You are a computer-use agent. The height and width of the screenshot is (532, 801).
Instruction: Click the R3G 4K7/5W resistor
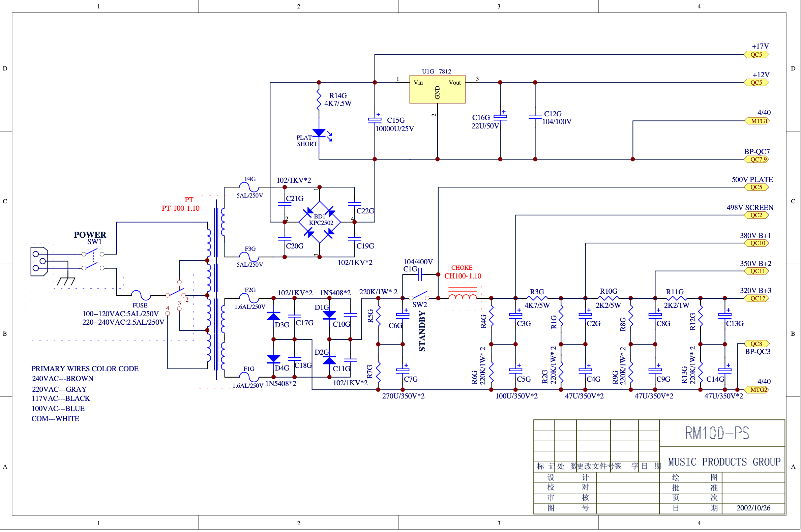point(537,298)
